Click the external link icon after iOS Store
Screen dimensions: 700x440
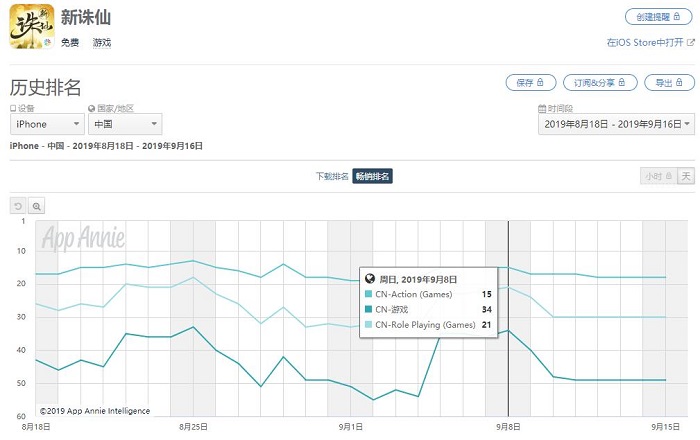[691, 42]
